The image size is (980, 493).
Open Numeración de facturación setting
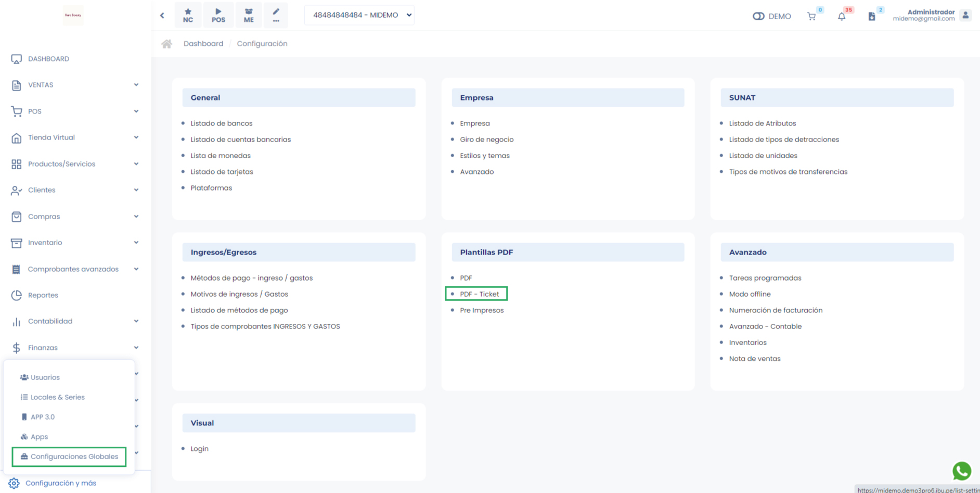[x=775, y=310]
